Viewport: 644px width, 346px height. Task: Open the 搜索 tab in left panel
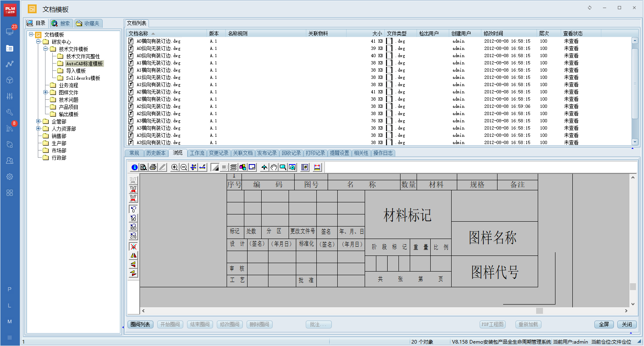[61, 23]
